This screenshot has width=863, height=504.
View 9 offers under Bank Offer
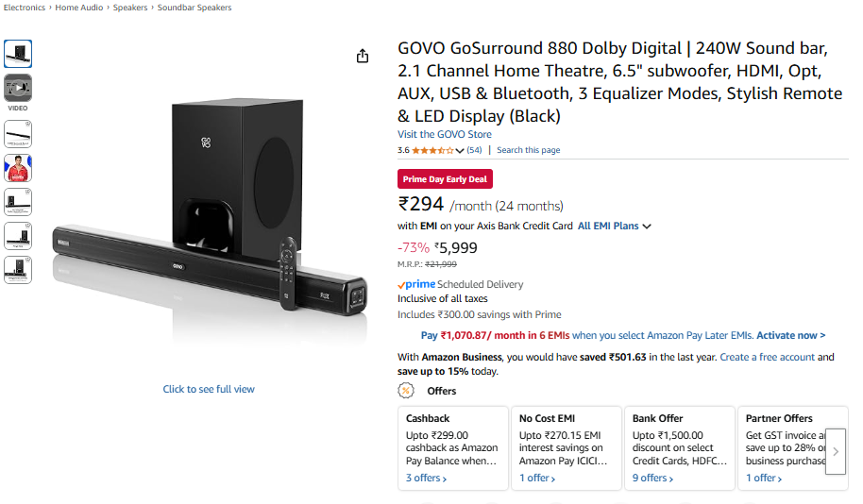coord(652,479)
